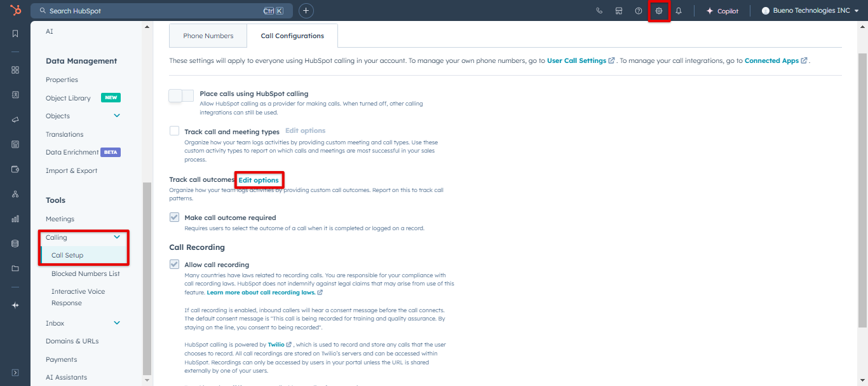Check Track call and meeting types
Image resolution: width=868 pixels, height=386 pixels.
[x=174, y=131]
